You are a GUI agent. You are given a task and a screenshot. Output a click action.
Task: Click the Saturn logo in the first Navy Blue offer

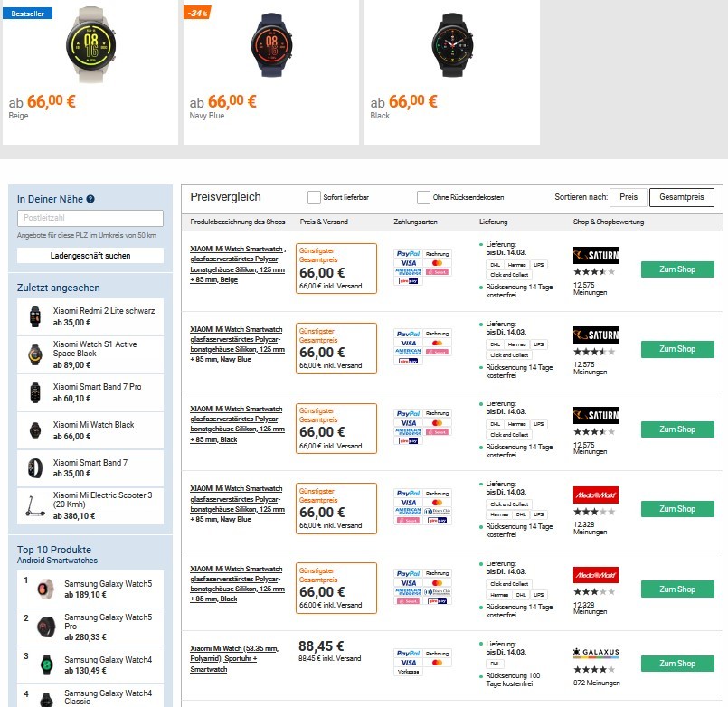click(596, 335)
